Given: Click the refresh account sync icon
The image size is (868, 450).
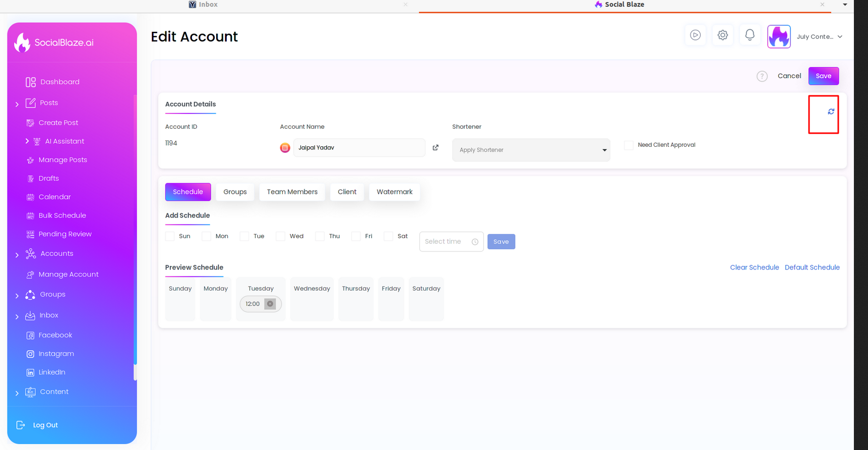Looking at the screenshot, I should pyautogui.click(x=831, y=111).
